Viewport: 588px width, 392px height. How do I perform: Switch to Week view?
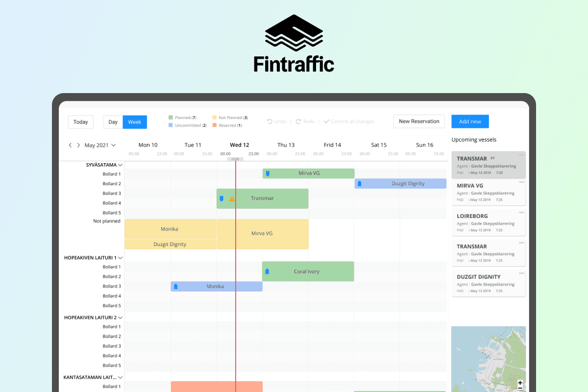click(135, 122)
